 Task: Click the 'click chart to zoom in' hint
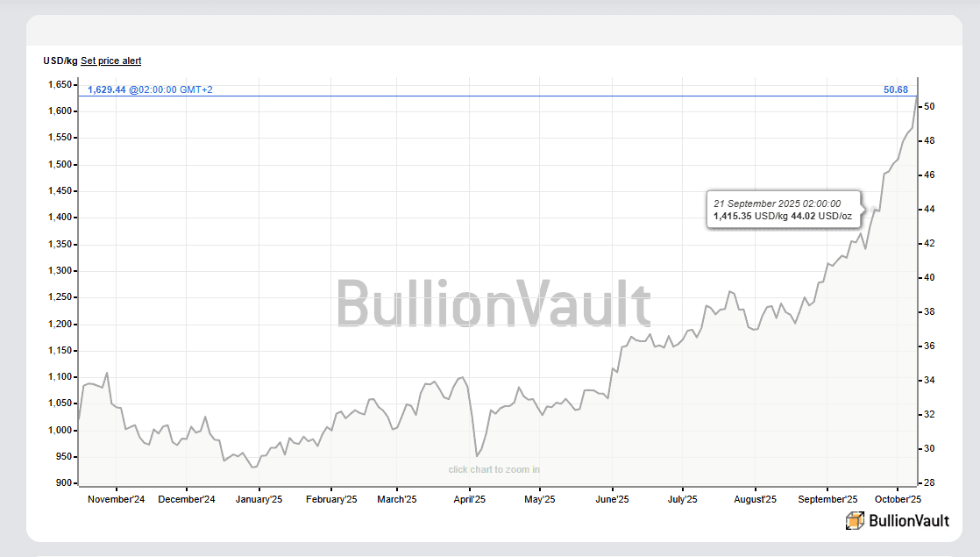point(494,469)
